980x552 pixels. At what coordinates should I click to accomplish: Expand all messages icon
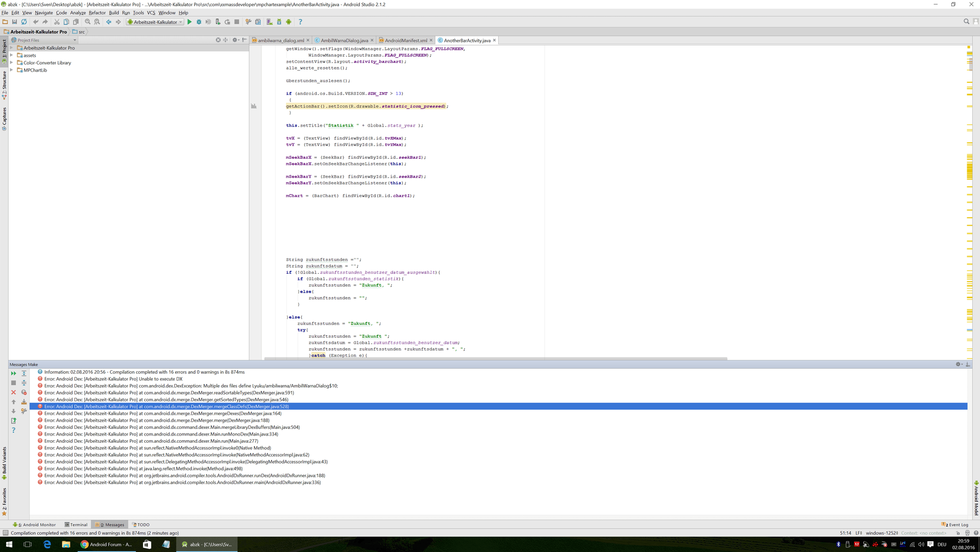click(x=24, y=373)
